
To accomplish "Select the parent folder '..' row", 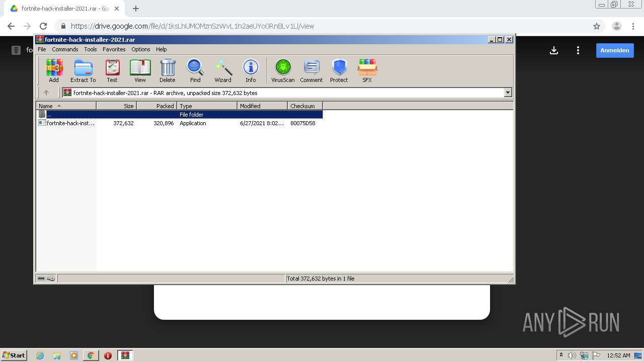I will 180,115.
